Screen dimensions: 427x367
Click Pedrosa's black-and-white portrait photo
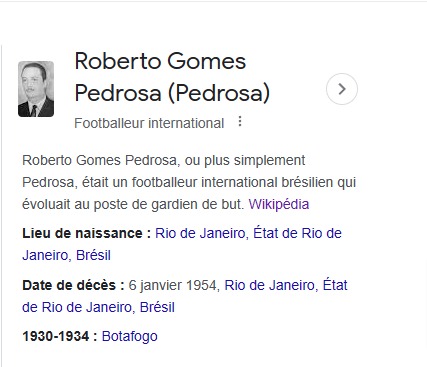36,89
